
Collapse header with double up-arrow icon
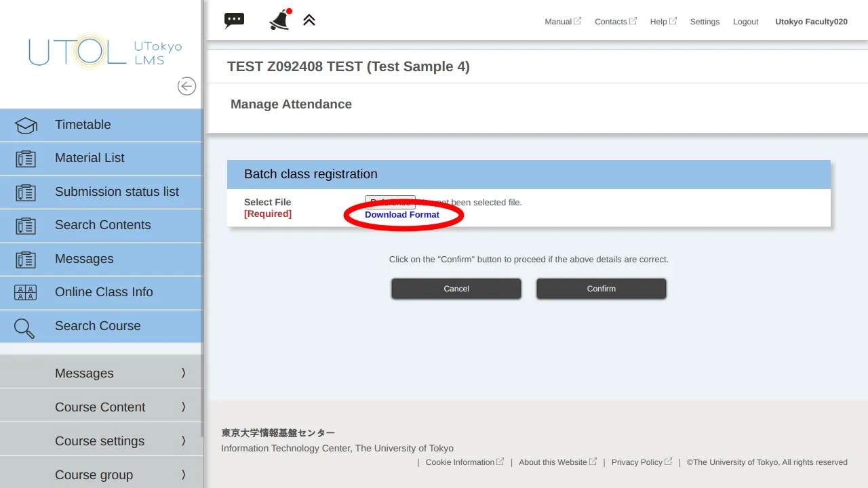tap(309, 20)
